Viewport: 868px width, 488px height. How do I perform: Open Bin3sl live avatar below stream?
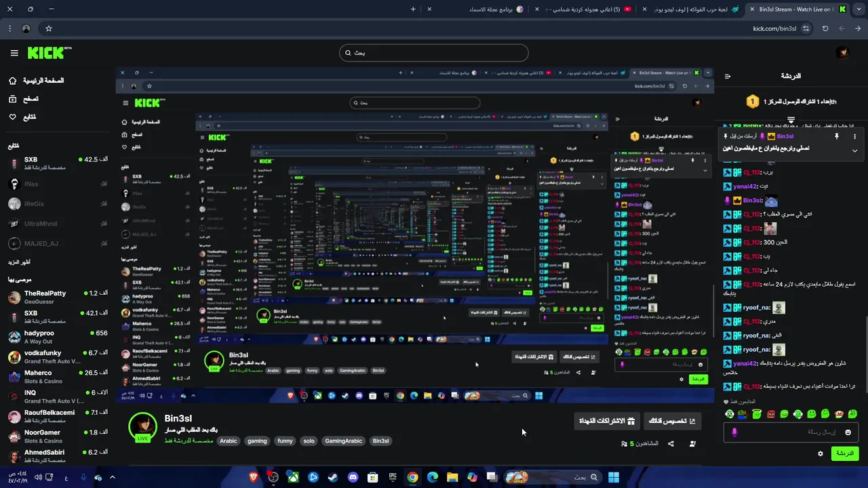coord(142,426)
